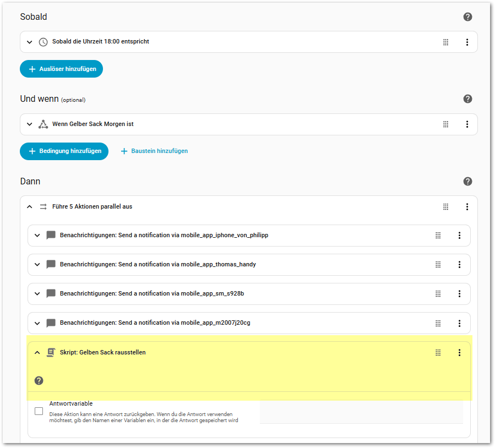The width and height of the screenshot is (495, 448).
Task: Click help icon beside Dann heading
Action: [x=467, y=182]
